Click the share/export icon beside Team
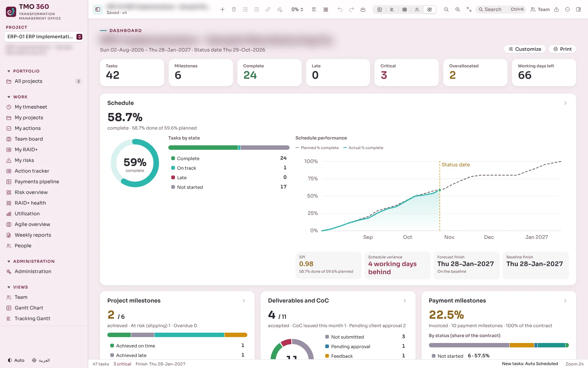Screen dimensions: 588x368 (556, 10)
